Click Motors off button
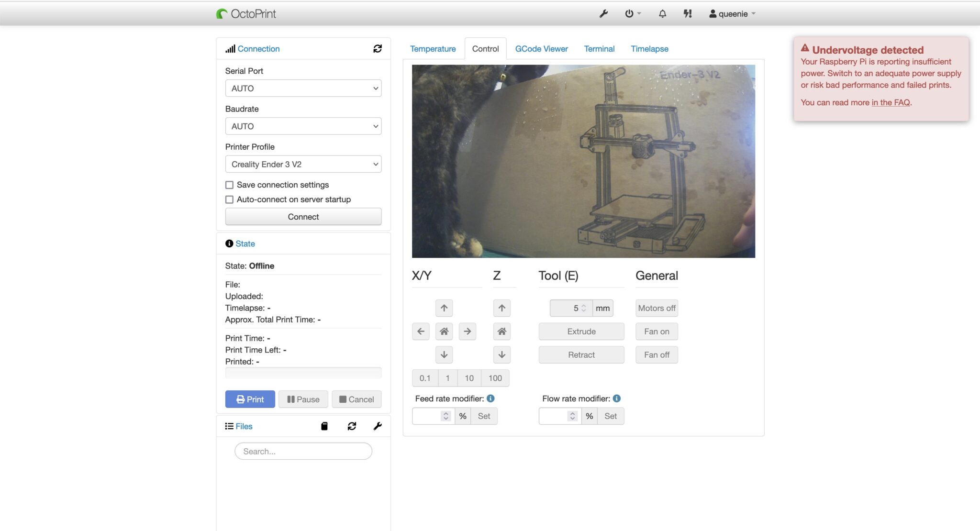The height and width of the screenshot is (531, 980). tap(657, 308)
